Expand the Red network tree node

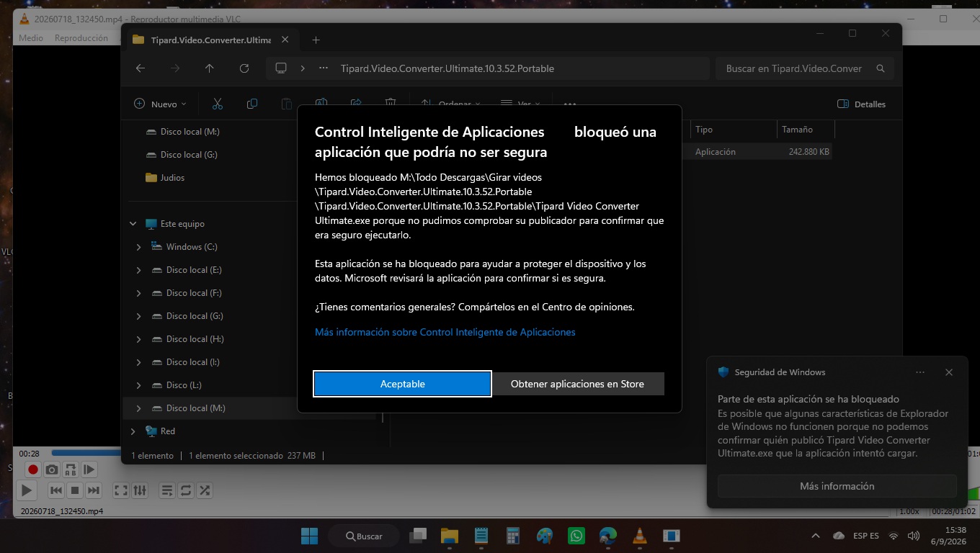point(133,431)
